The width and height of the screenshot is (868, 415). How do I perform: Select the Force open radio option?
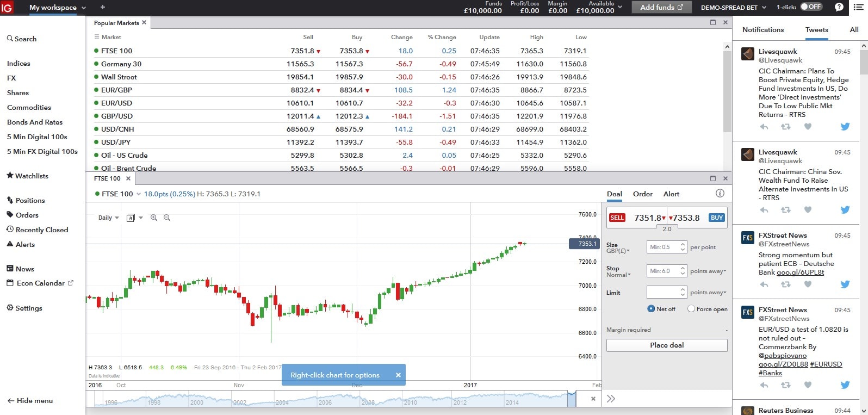click(691, 308)
